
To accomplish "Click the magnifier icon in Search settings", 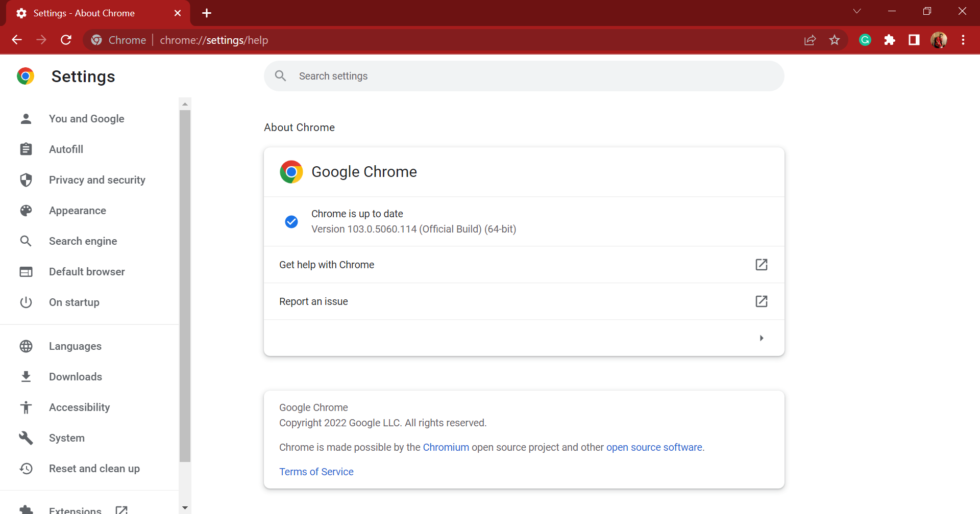I will point(280,76).
